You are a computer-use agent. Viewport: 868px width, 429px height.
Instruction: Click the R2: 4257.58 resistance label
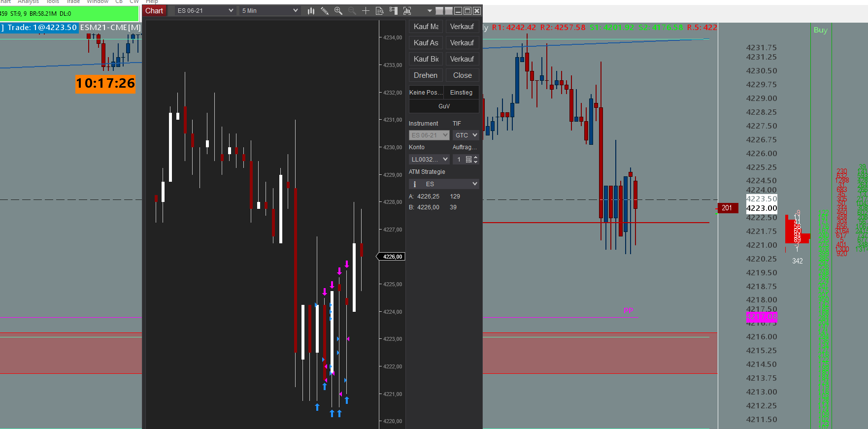click(563, 28)
